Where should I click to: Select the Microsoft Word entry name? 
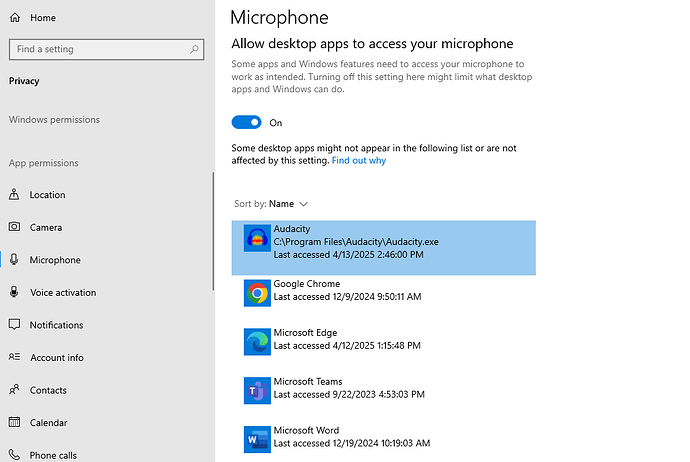point(306,430)
